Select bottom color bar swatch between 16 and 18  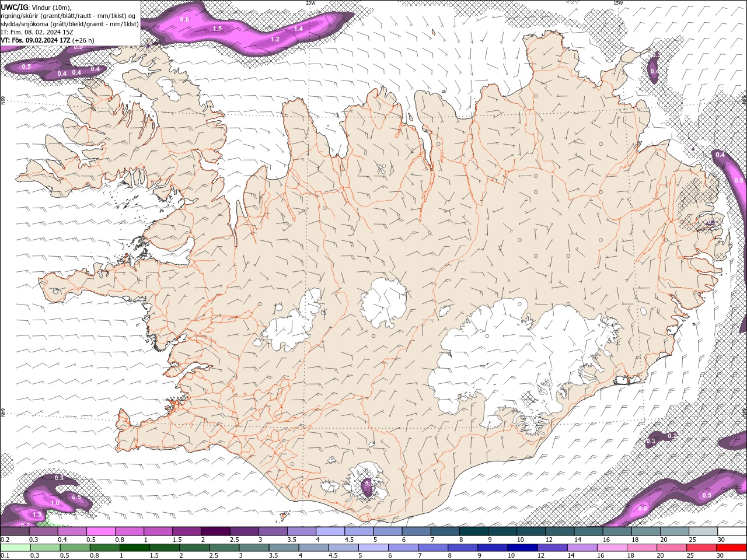[x=612, y=548]
